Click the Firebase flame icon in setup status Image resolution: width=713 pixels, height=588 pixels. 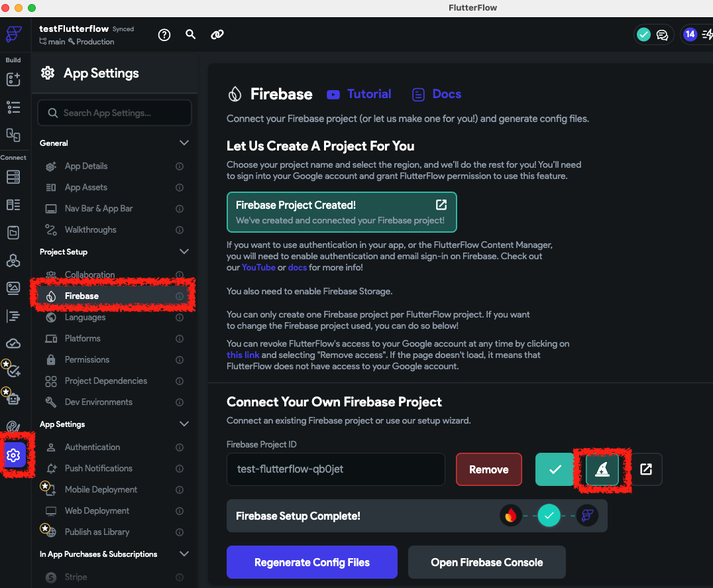pos(511,516)
